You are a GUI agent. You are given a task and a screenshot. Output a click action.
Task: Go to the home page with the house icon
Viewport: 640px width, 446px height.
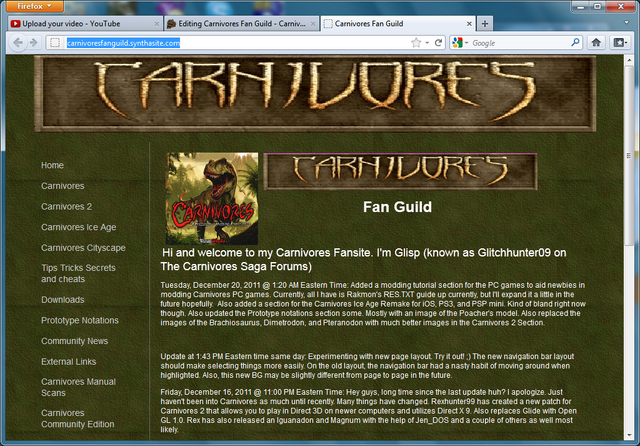(596, 42)
